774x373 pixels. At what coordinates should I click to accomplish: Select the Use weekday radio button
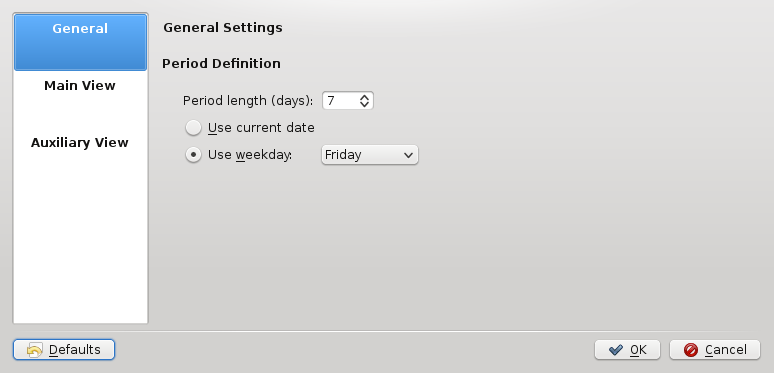click(194, 154)
